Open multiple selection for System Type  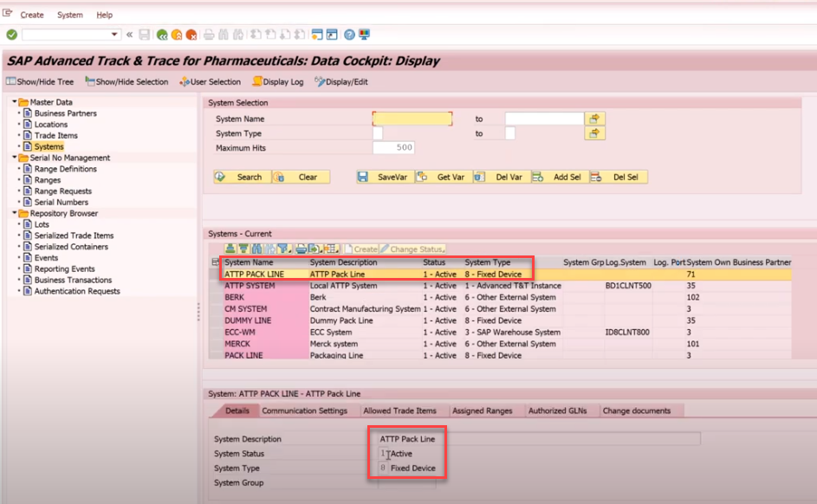tap(594, 133)
